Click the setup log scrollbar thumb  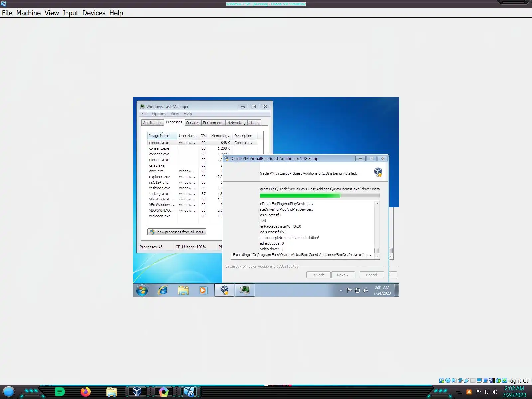(377, 250)
